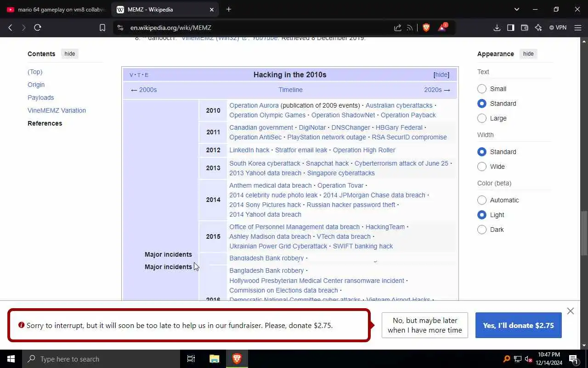Click the VPN button in toolbar
The width and height of the screenshot is (588, 368).
tap(558, 28)
